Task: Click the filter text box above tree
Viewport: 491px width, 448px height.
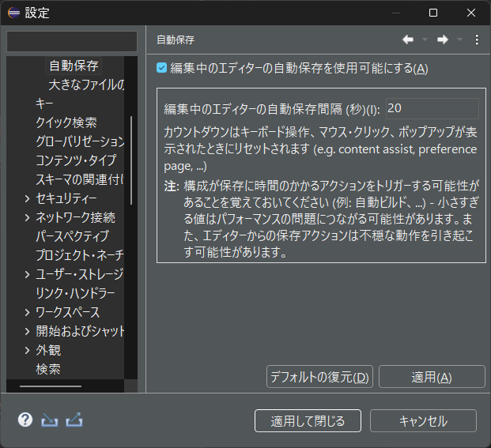Action: [x=72, y=41]
